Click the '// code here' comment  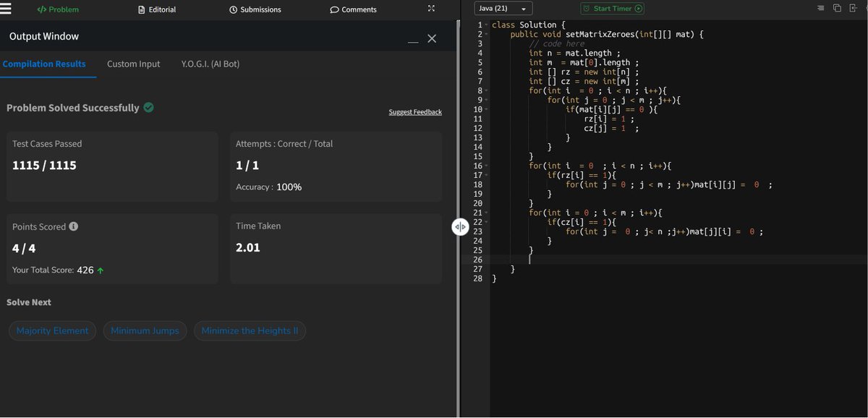[x=556, y=44]
